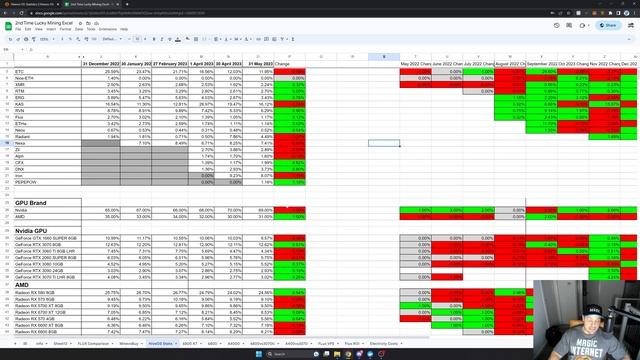
Task: Open the Google Sheets home icon
Action: coord(8,26)
